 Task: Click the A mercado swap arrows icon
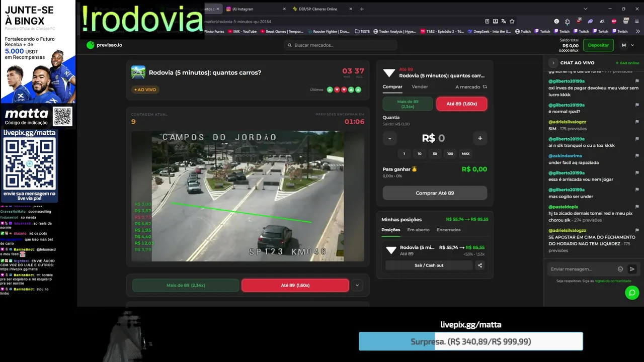point(485,87)
